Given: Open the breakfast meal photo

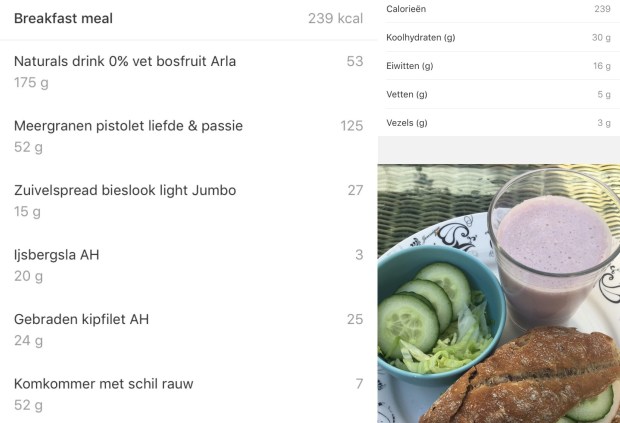Looking at the screenshot, I should [x=499, y=294].
